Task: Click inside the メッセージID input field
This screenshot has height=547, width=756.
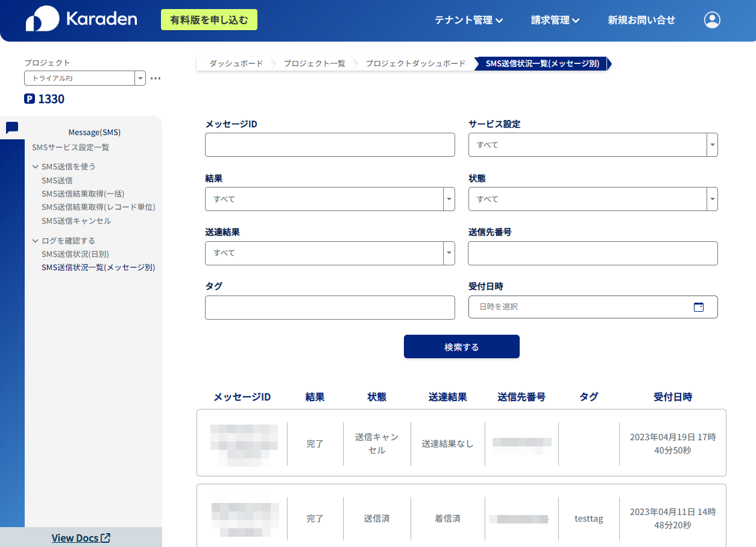Action: (x=330, y=145)
